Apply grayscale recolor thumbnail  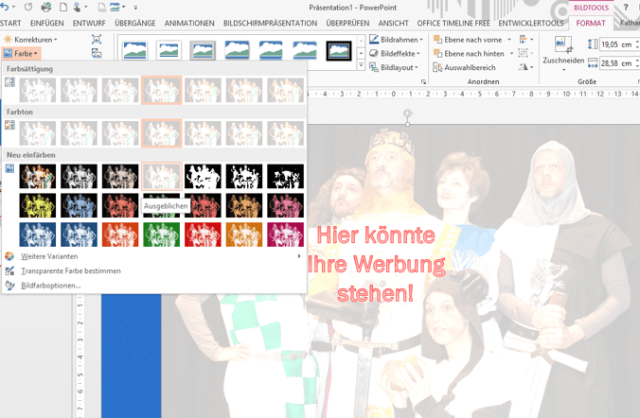coord(79,176)
